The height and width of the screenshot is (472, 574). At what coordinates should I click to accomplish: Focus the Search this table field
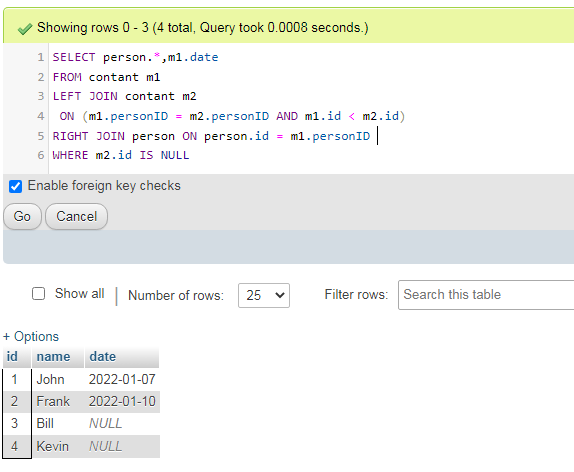coord(486,295)
